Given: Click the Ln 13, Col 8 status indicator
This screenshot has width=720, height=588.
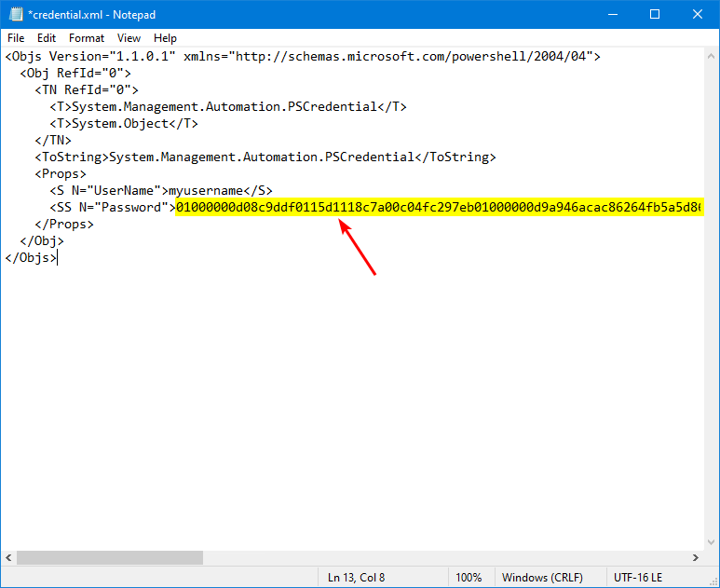Looking at the screenshot, I should pyautogui.click(x=356, y=578).
